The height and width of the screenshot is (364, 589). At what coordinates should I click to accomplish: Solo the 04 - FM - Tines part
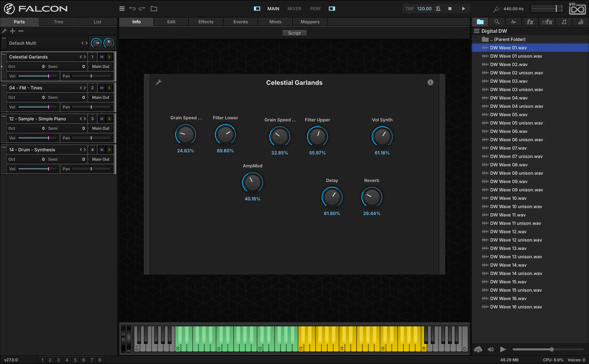pos(109,88)
